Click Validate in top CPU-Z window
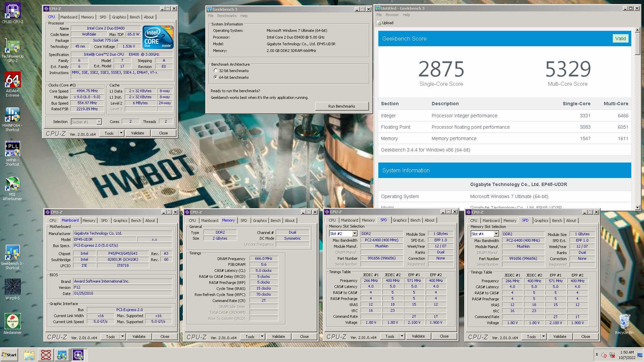The width and height of the screenshot is (644, 362). (138, 133)
